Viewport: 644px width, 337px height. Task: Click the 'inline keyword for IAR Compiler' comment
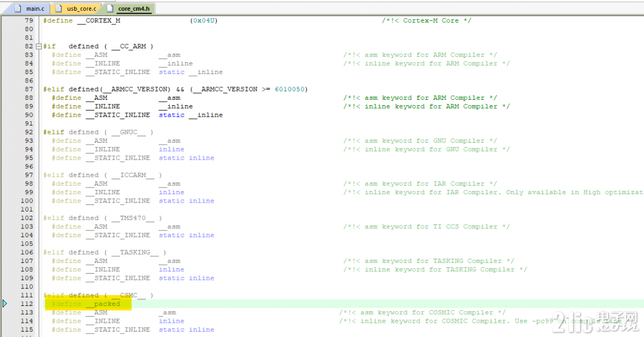tap(493, 192)
